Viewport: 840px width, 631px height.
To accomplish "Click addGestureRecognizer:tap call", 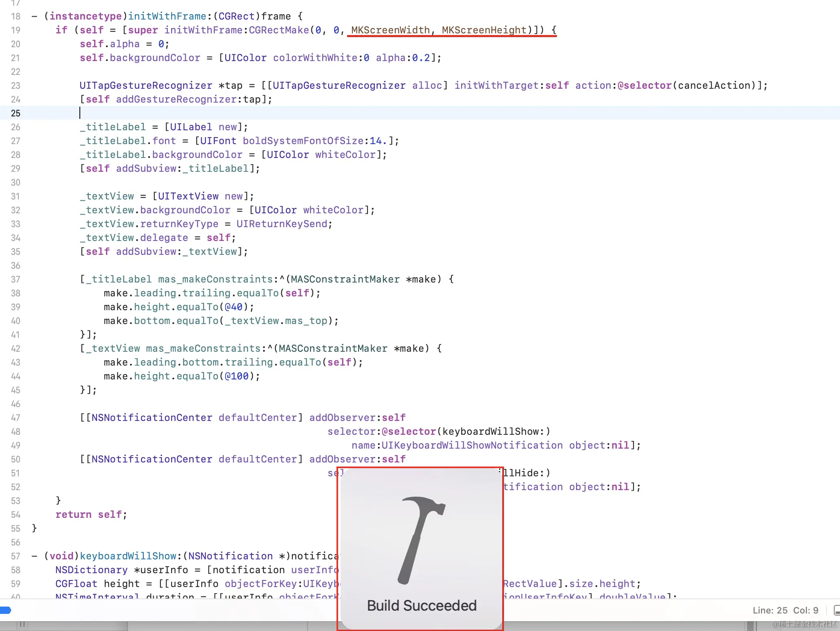I will click(x=188, y=99).
